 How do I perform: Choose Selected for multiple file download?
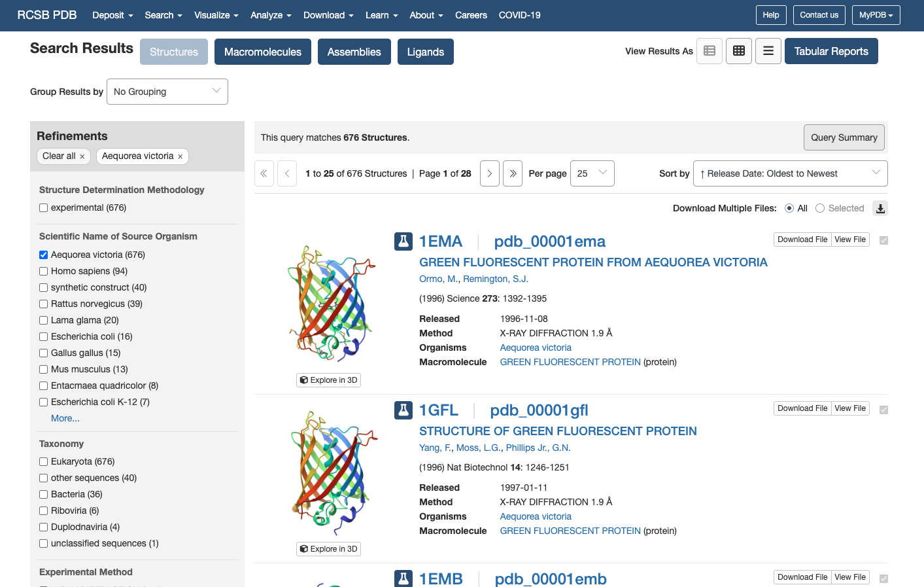(820, 208)
